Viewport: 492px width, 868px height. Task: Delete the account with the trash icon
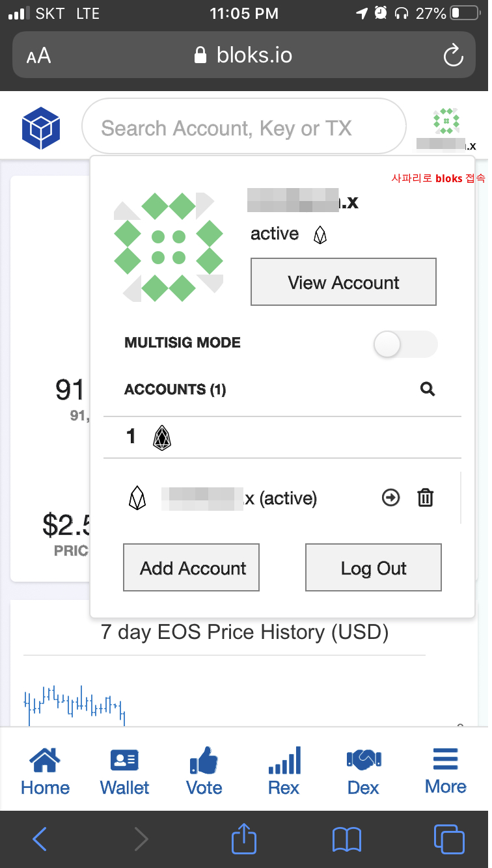(x=425, y=498)
